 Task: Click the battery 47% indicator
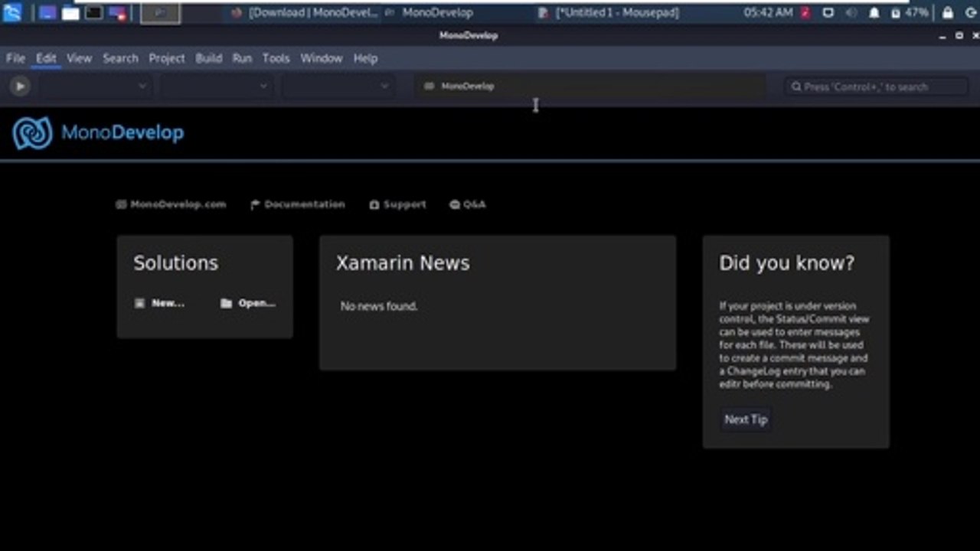click(910, 12)
